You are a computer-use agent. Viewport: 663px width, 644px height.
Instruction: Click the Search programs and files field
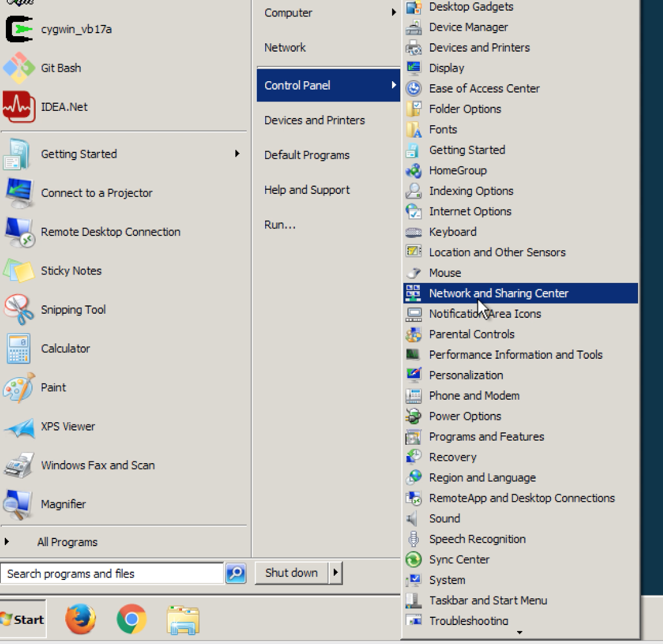[113, 574]
